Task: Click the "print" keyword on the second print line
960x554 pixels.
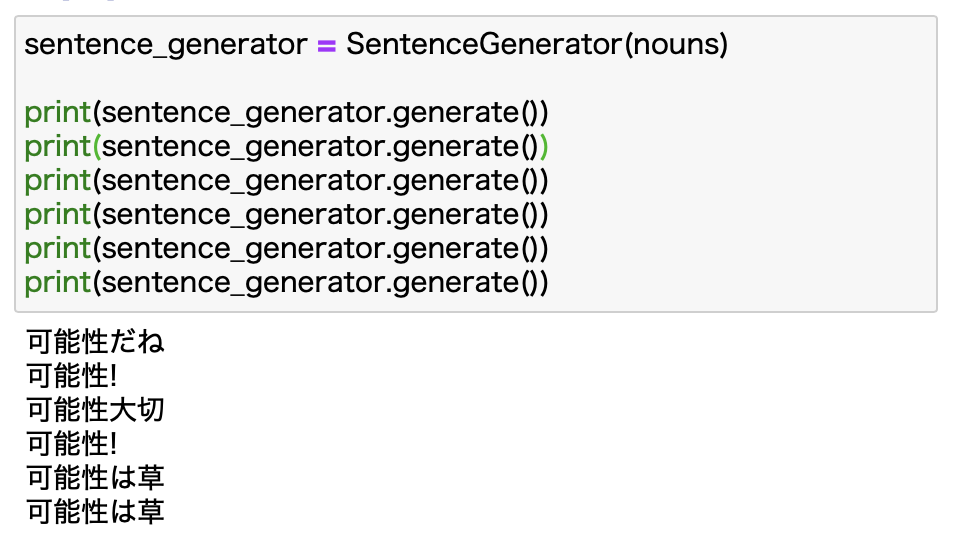Action: click(x=58, y=147)
